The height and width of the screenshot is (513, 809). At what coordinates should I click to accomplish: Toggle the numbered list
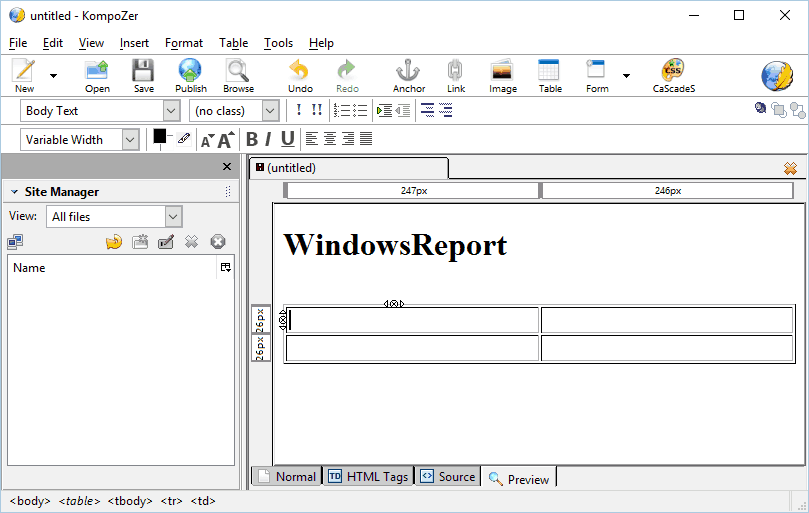(x=342, y=110)
